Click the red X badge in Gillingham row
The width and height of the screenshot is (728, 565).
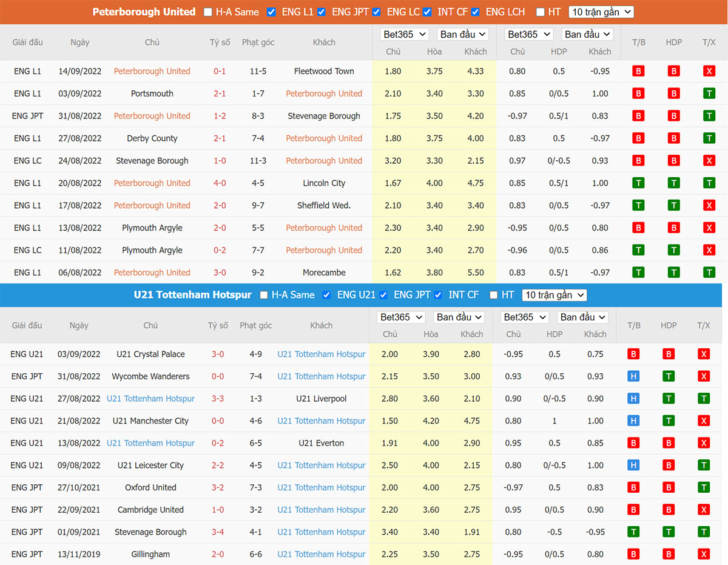704,554
